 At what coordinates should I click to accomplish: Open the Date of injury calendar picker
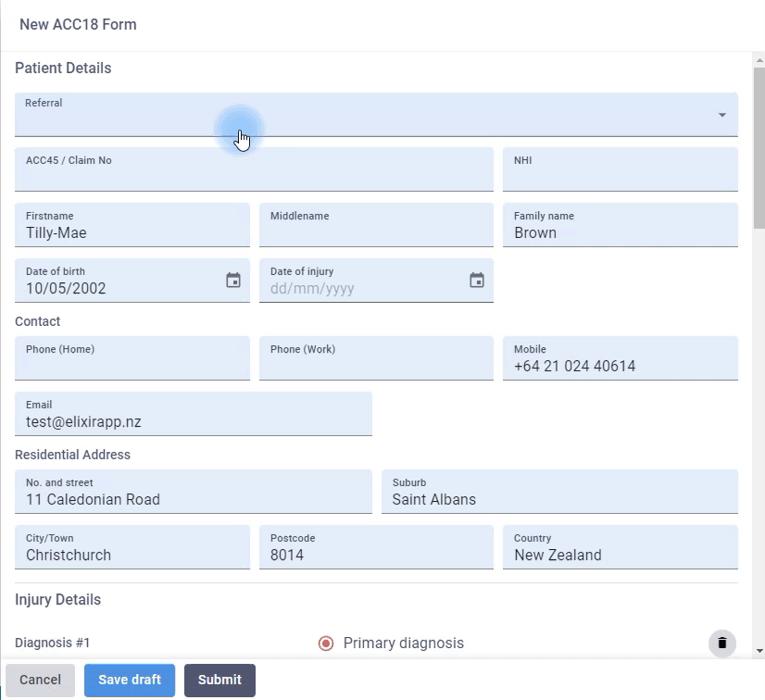[477, 279]
